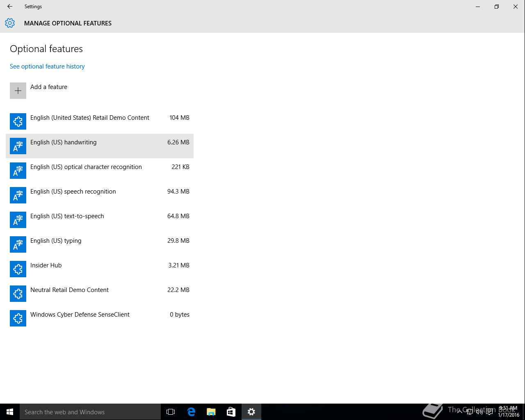Click the volume speaker tray icon
525x420 pixels.
[x=479, y=412]
